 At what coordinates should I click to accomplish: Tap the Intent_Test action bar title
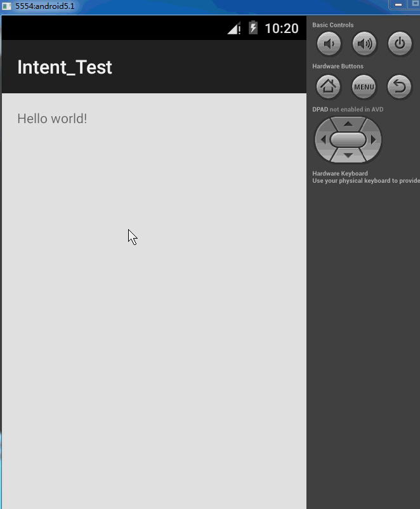[65, 67]
